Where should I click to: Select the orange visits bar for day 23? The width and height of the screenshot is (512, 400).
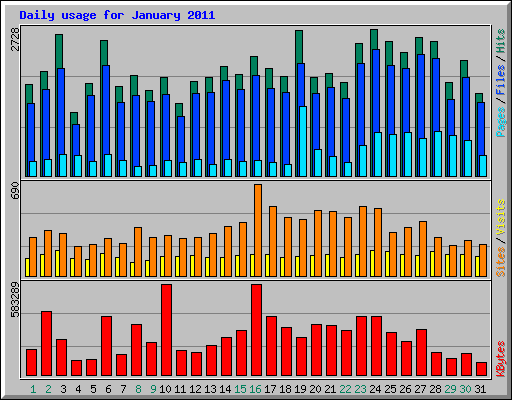363,241
